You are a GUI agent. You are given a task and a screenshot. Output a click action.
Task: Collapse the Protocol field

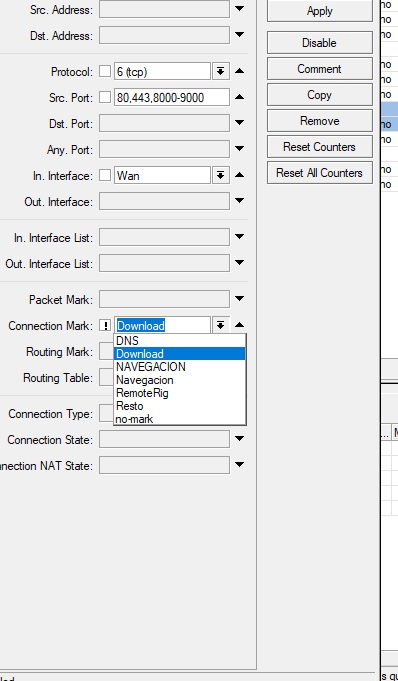click(x=239, y=71)
